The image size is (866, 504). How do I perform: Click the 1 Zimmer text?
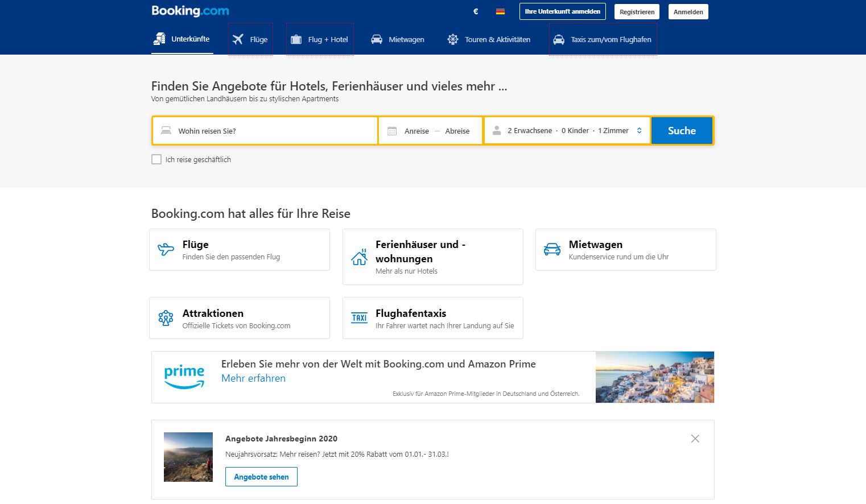[x=613, y=130]
